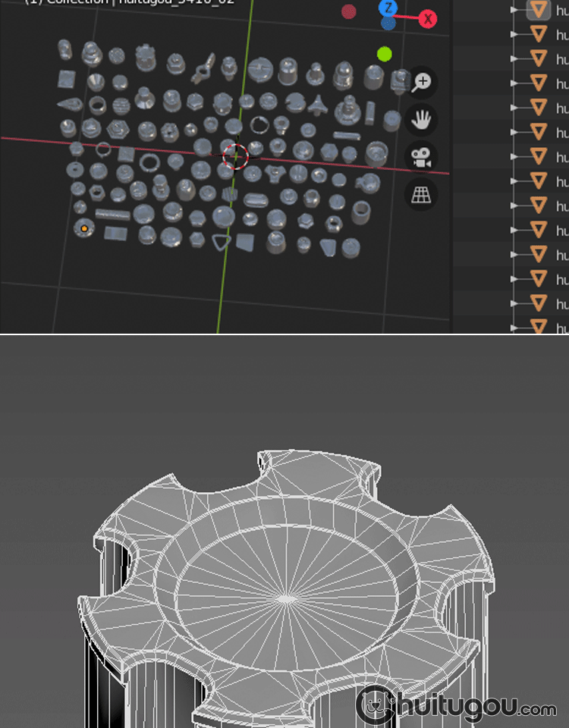The image size is (569, 728).
Task: Click the blue Z axis gizmo ball
Action: click(x=388, y=8)
